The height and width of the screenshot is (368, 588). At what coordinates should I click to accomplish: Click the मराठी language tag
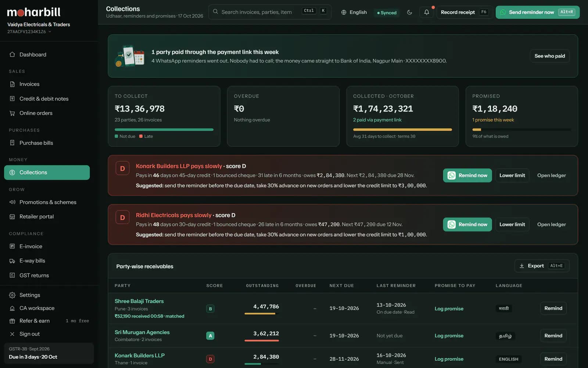(503, 308)
